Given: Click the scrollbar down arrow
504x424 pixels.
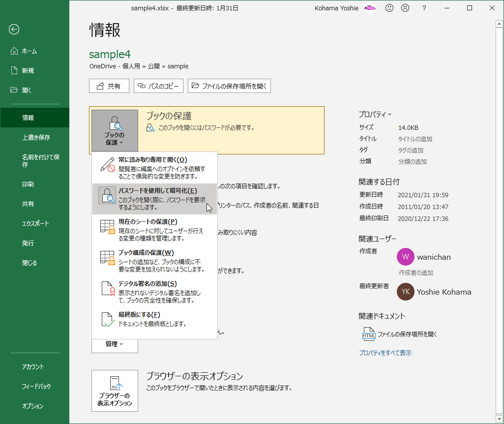Looking at the screenshot, I should tap(499, 419).
